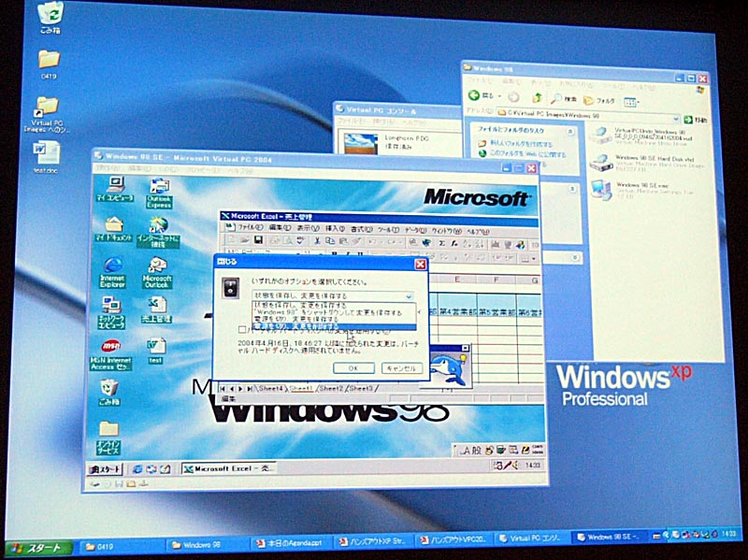Switch to 0419 folder taskbar button
The image size is (748, 560).
[x=123, y=547]
